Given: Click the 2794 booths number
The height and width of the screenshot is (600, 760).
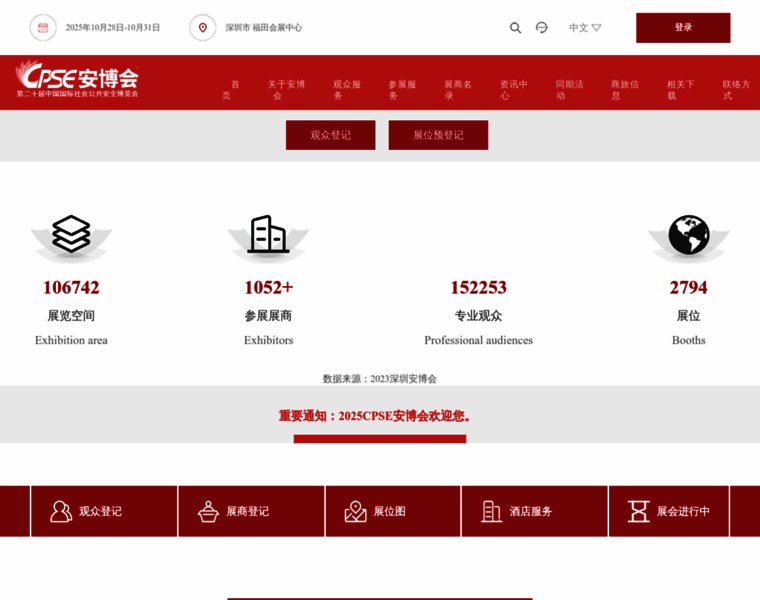Looking at the screenshot, I should tap(688, 287).
